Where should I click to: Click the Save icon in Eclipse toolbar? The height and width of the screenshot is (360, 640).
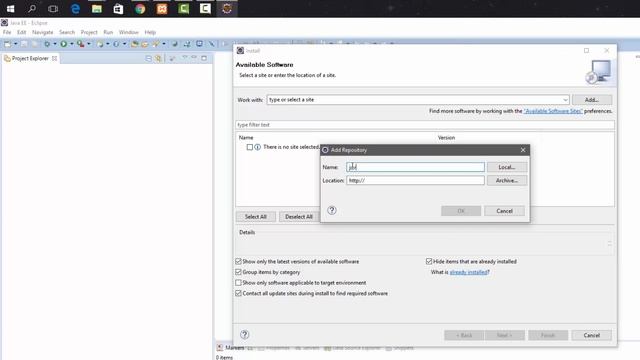(x=24, y=44)
